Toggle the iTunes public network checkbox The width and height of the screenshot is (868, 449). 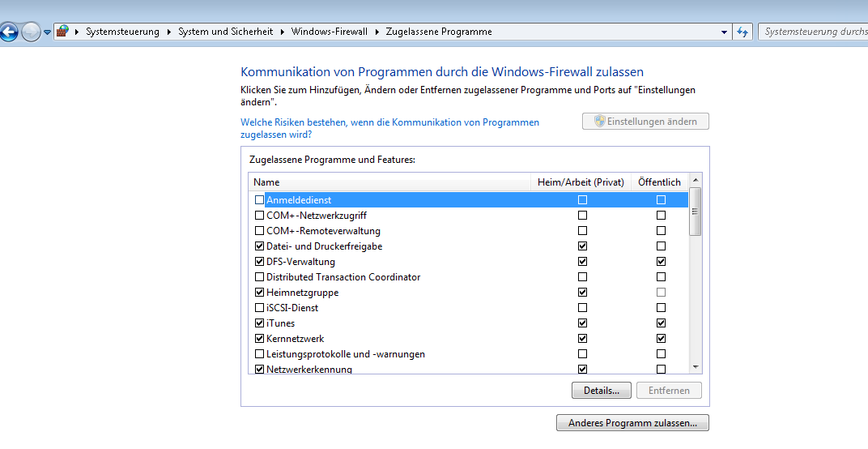[661, 323]
